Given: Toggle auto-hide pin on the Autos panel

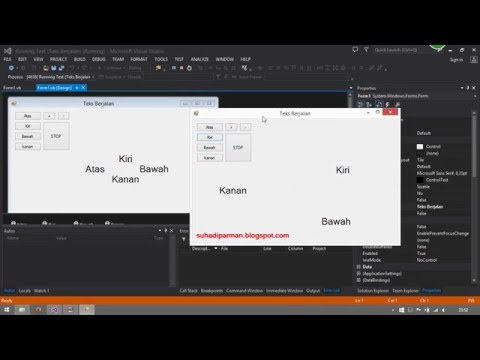Looking at the screenshot, I should click(x=166, y=231).
